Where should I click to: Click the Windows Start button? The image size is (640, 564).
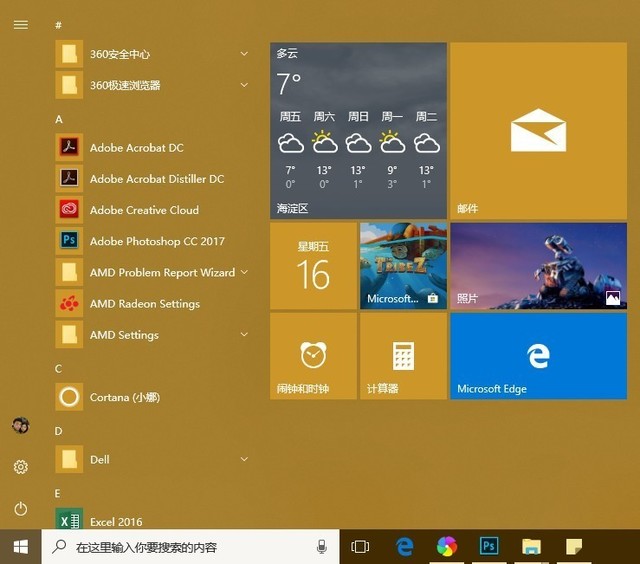pos(20,547)
